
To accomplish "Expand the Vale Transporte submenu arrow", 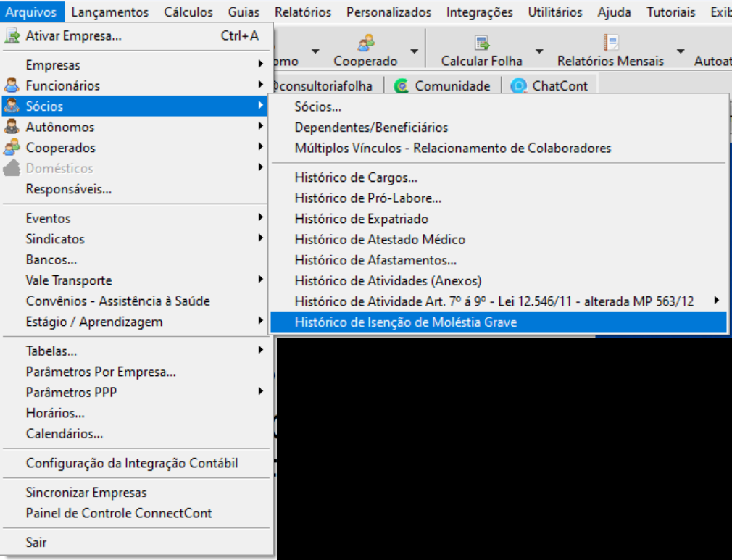I will click(x=260, y=279).
